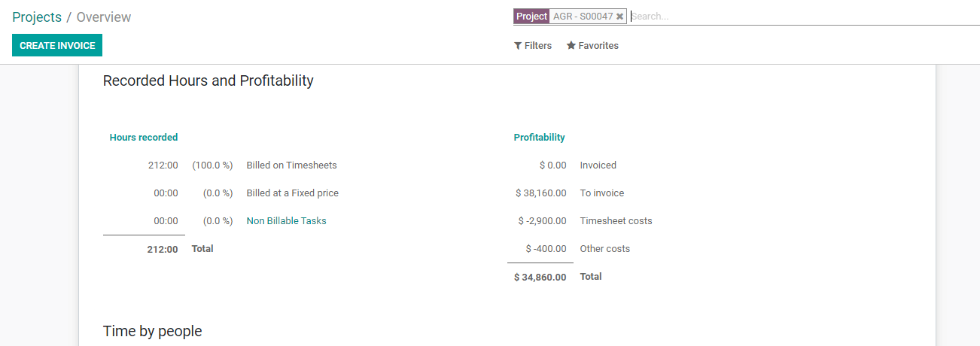Click the 212:00 billed timesheet hours

click(x=163, y=165)
